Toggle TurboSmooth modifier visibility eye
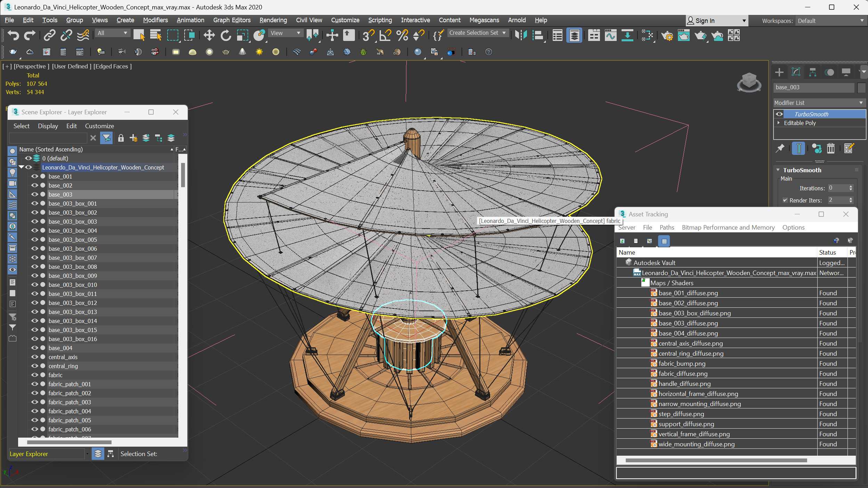Image resolution: width=868 pixels, height=488 pixels. point(779,114)
